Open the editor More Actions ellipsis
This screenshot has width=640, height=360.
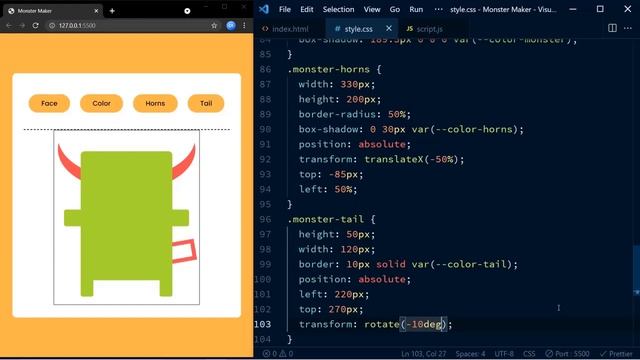click(x=628, y=28)
